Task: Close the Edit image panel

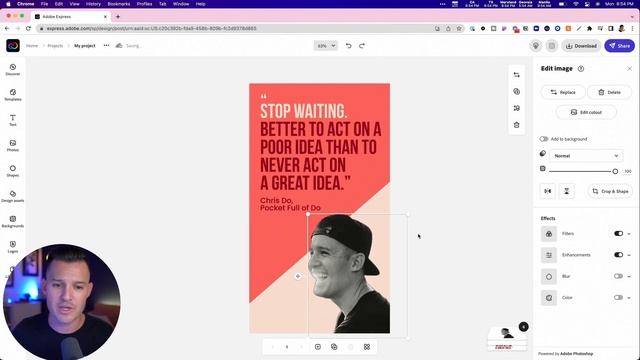Action: 629,69
